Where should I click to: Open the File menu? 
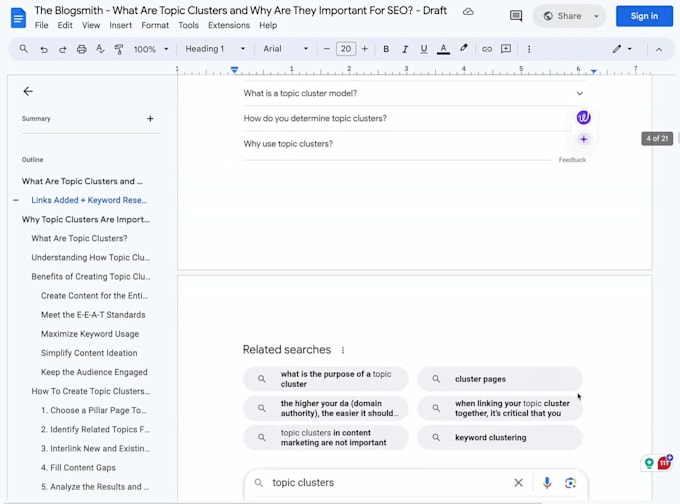pos(42,25)
